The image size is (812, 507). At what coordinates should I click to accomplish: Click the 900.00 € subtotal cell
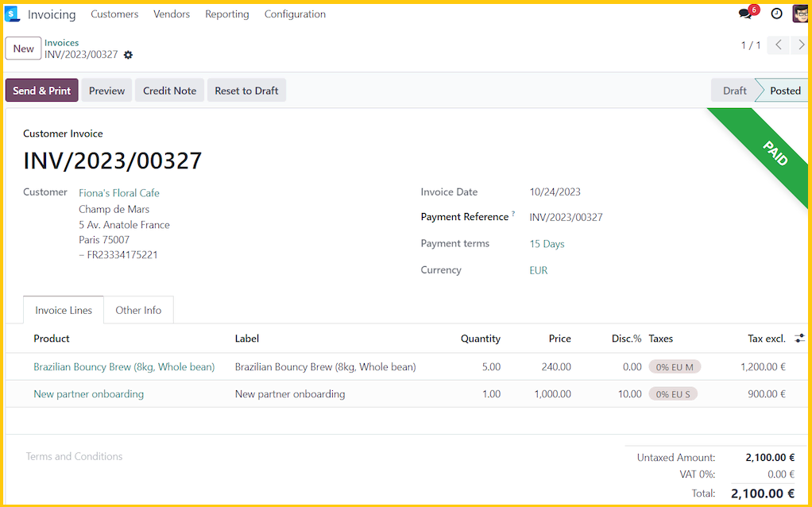tap(767, 394)
